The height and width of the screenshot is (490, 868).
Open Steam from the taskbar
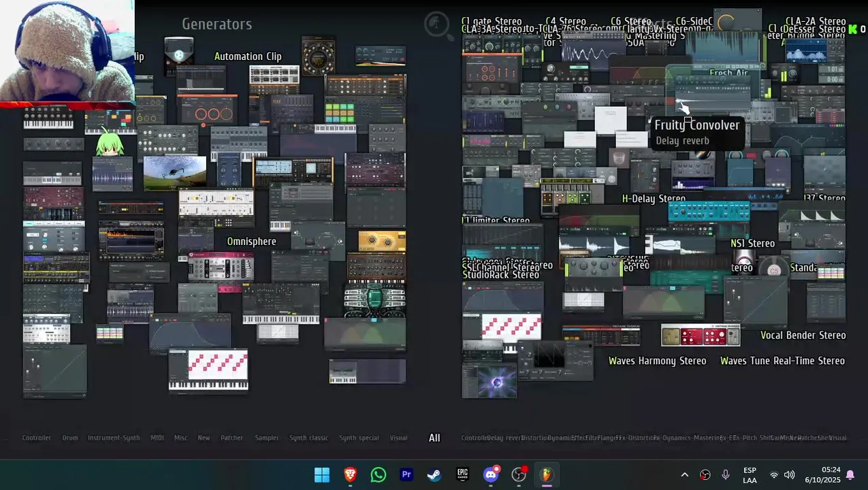434,474
